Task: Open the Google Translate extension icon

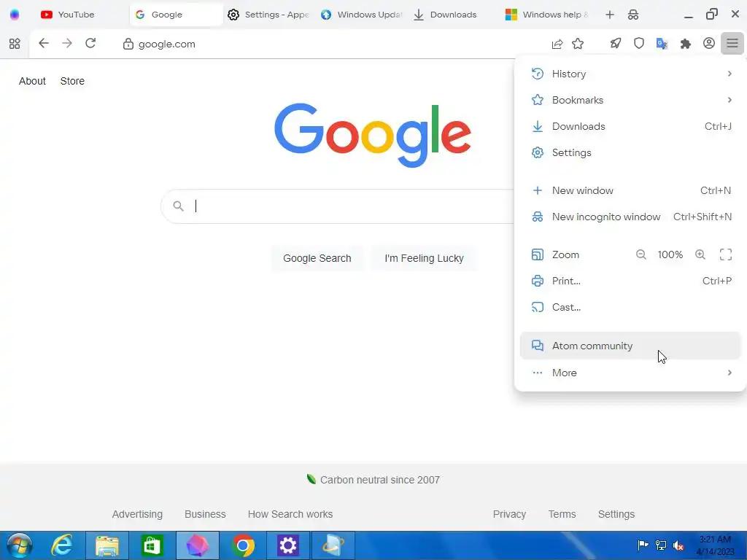Action: pos(662,44)
